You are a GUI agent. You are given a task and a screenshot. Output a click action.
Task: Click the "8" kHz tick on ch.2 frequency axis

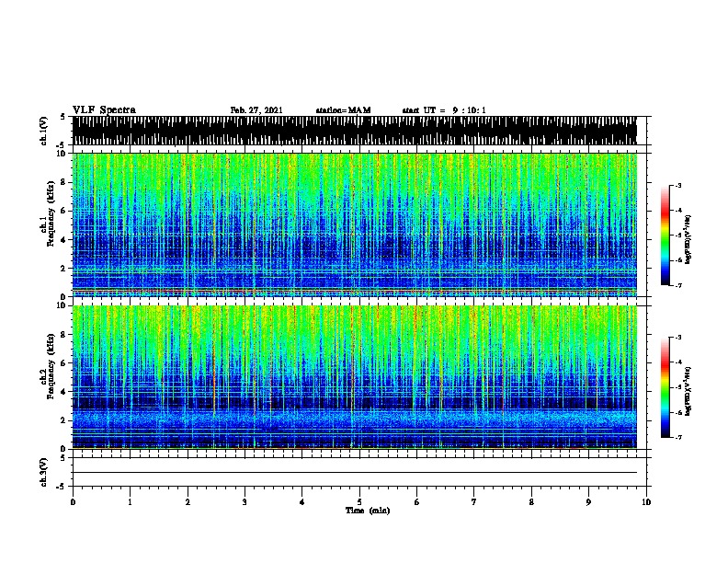[x=63, y=335]
